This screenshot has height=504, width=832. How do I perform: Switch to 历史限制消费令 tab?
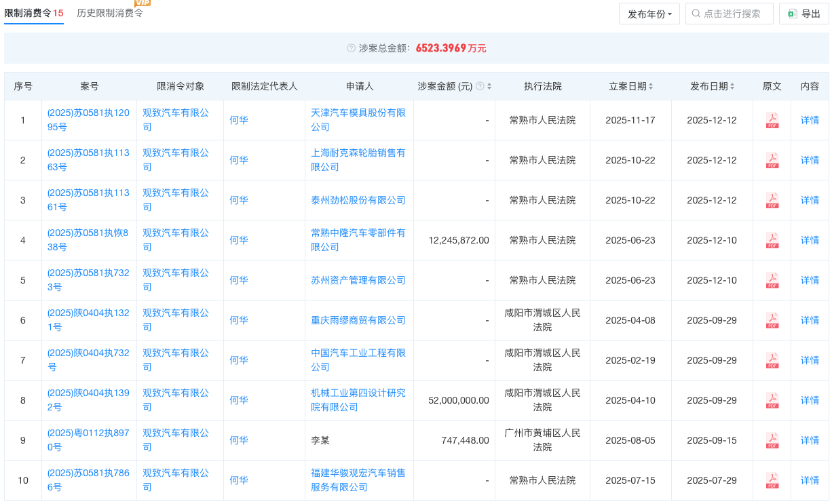coord(110,13)
